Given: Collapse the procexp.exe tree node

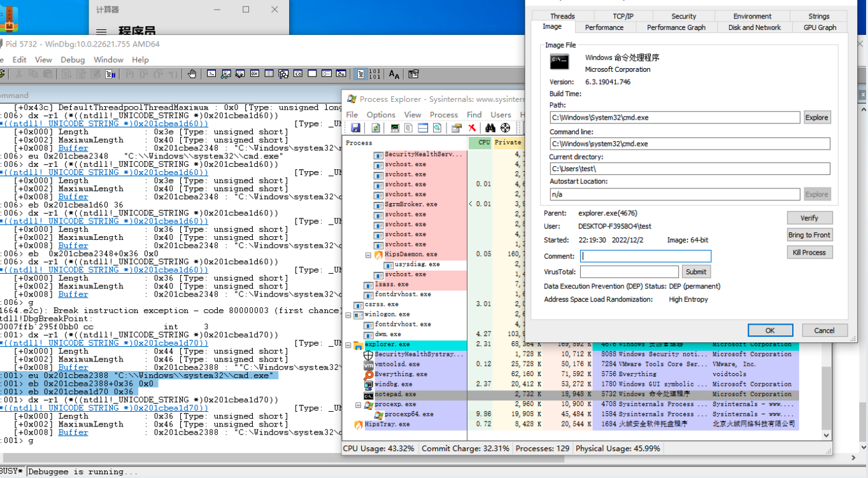Looking at the screenshot, I should point(359,404).
